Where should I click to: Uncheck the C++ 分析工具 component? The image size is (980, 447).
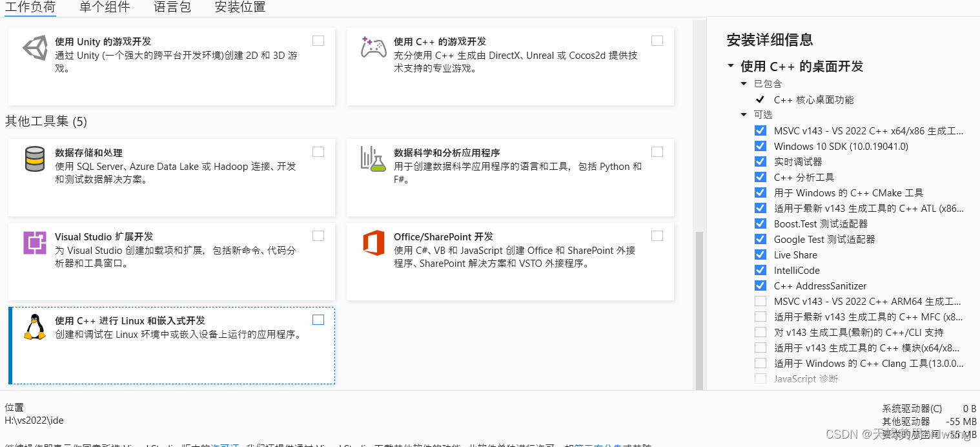point(761,177)
